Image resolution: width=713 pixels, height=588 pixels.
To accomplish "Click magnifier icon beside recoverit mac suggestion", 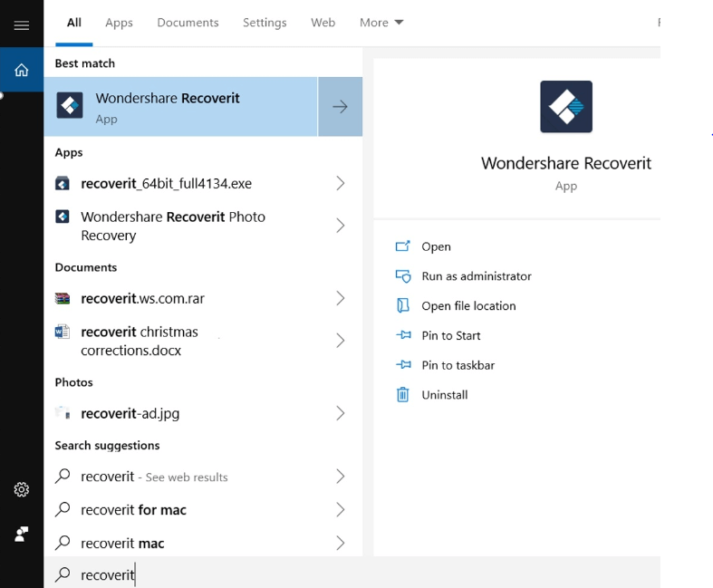I will pyautogui.click(x=63, y=543).
